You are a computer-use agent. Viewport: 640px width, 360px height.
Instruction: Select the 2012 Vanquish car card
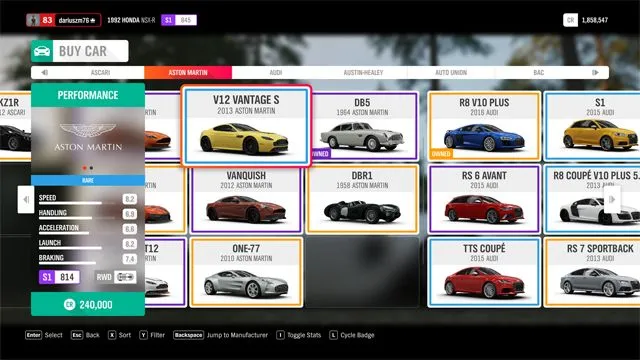[247, 199]
